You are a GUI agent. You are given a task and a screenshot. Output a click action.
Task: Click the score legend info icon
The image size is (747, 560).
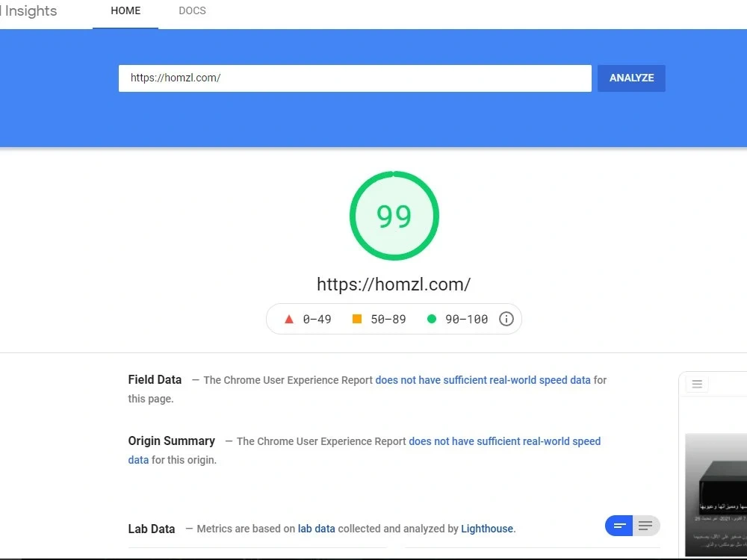[506, 319]
